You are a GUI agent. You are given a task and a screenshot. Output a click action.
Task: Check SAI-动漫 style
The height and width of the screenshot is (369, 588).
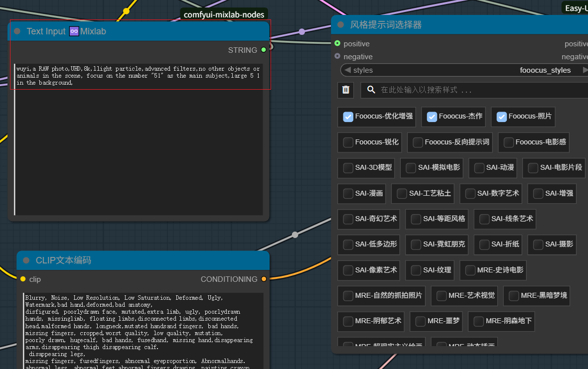click(479, 168)
